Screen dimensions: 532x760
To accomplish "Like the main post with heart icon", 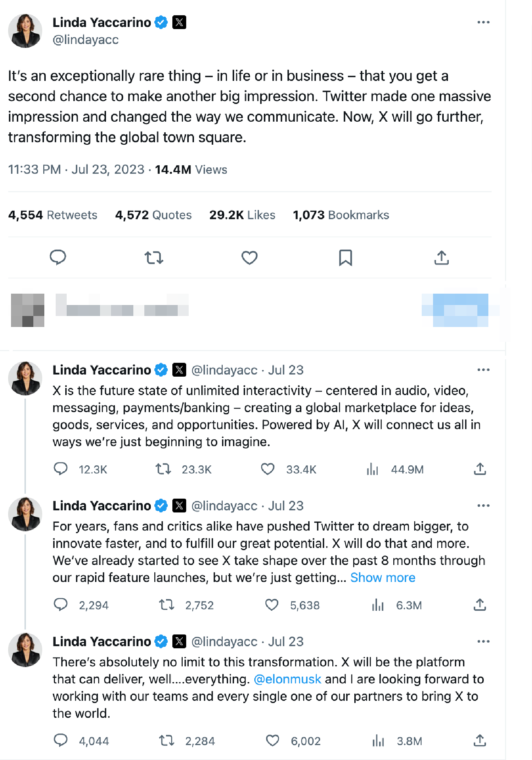I will (x=249, y=257).
